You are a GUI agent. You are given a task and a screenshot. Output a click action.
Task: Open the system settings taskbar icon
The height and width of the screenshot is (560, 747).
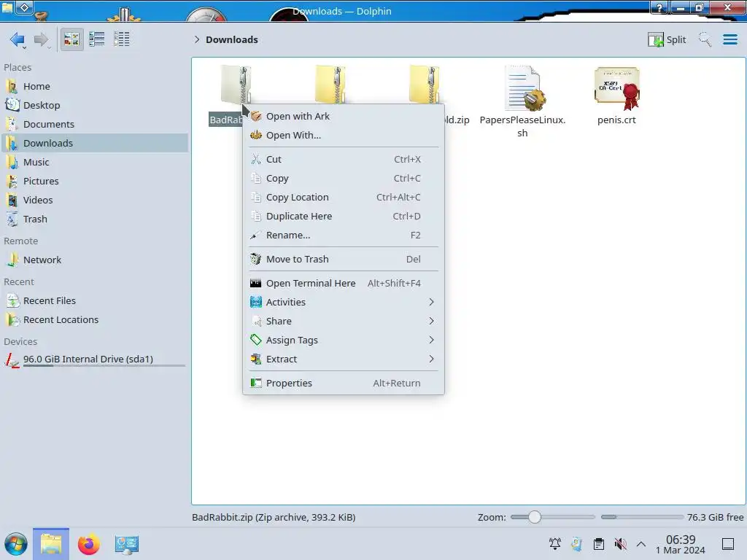coord(127,544)
